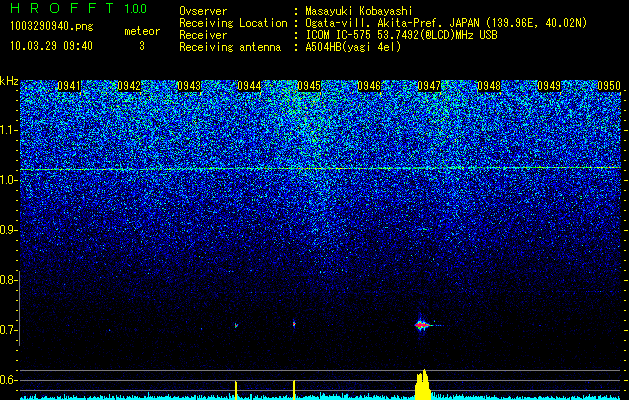This screenshot has height=400, width=629.
Task: Click the yellow intensity spike below 0944
Action: click(236, 390)
